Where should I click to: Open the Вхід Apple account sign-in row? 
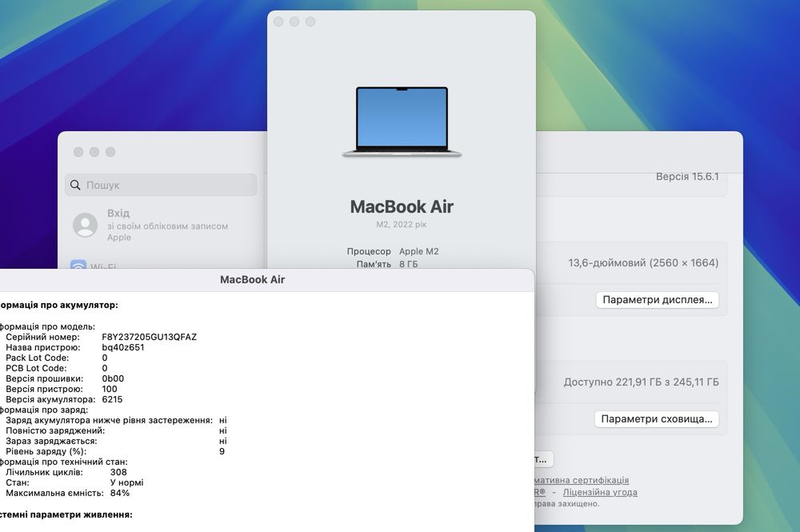161,225
